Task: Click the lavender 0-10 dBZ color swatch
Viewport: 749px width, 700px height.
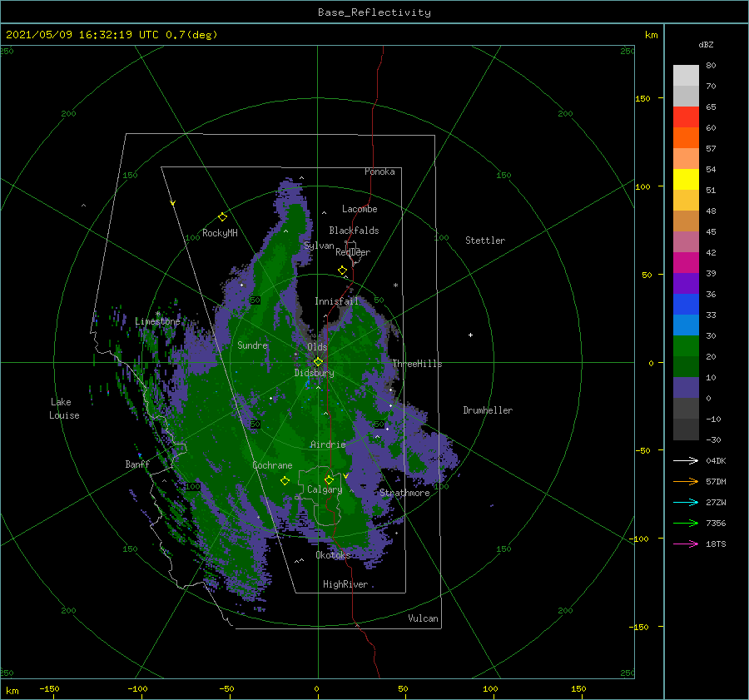Action: [x=686, y=388]
